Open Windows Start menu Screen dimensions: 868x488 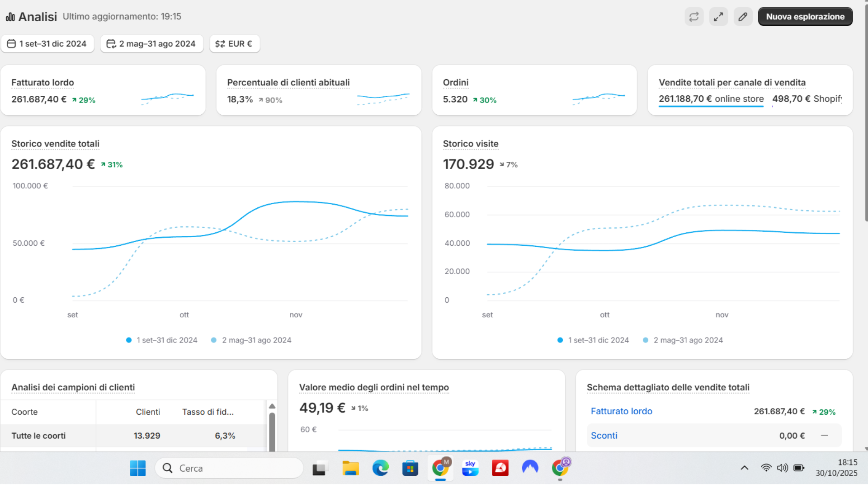pyautogui.click(x=137, y=468)
